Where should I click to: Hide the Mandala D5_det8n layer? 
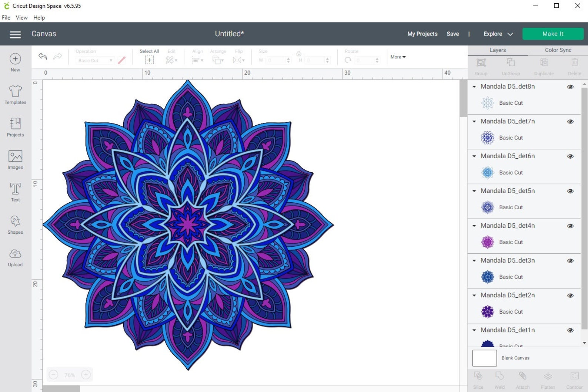point(570,87)
